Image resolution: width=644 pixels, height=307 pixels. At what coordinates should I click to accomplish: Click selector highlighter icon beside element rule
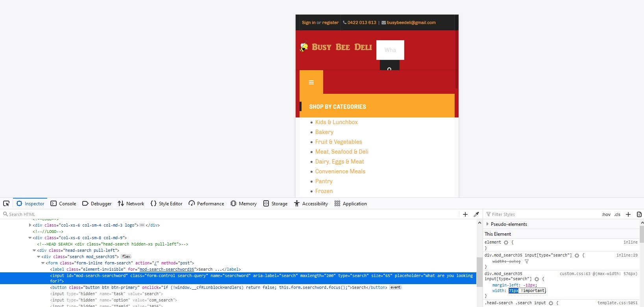tap(506, 242)
